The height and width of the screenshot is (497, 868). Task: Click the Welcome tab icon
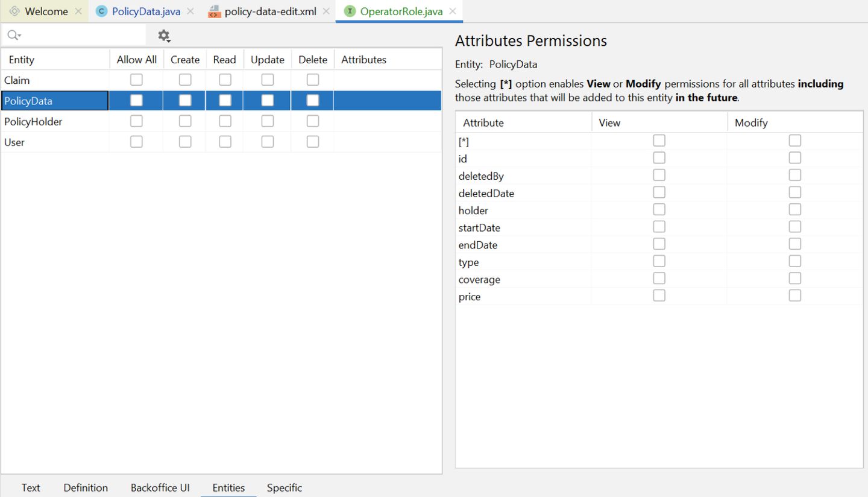[x=15, y=11]
